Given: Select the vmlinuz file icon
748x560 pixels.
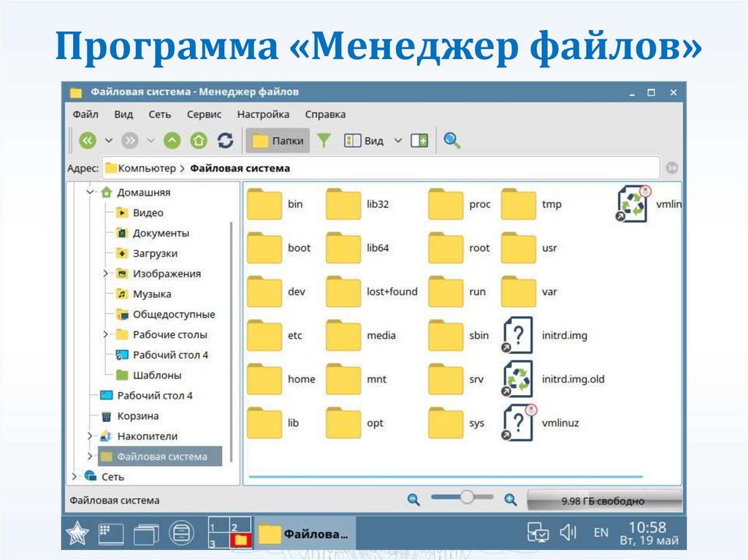Looking at the screenshot, I should [x=519, y=423].
